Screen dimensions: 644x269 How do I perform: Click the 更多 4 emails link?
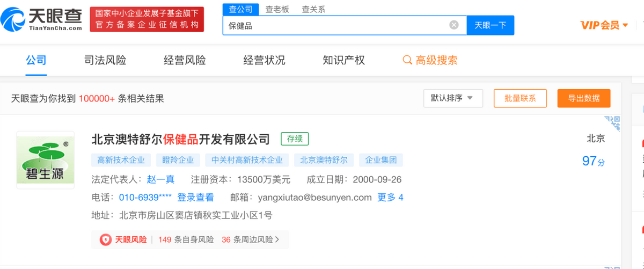point(390,198)
